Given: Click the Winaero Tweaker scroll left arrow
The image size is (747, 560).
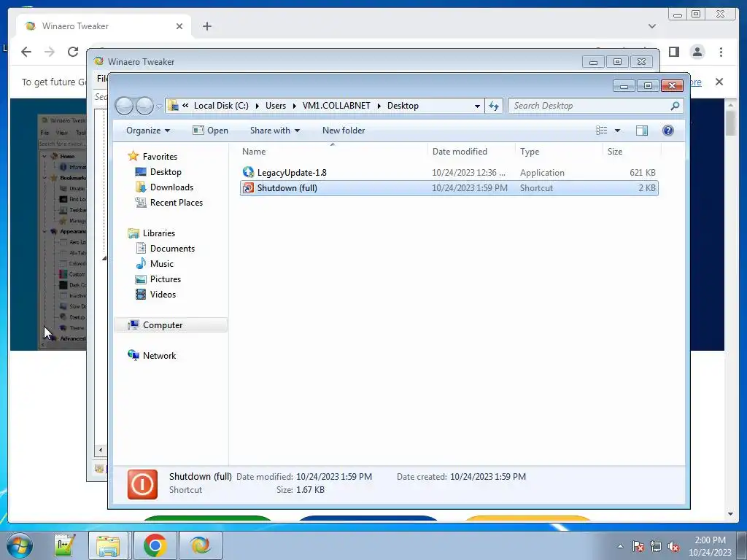Looking at the screenshot, I should click(x=101, y=450).
